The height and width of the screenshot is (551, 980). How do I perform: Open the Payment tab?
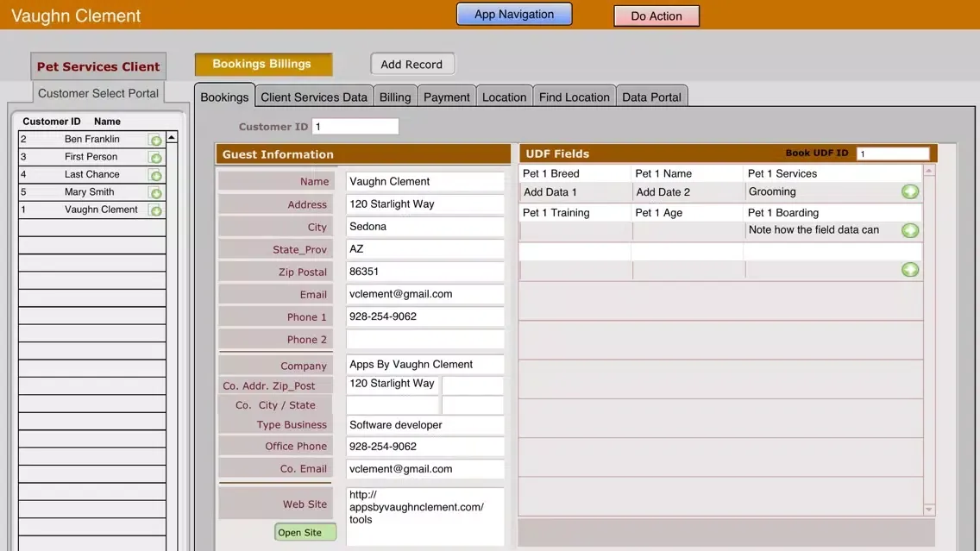[x=446, y=97]
